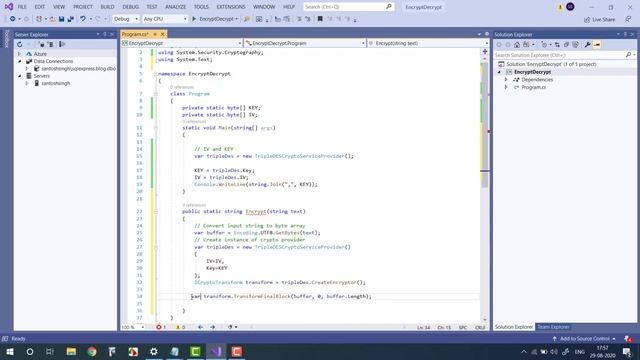Click Add to Source Control
Viewport: 640px width, 360px height.
tap(585, 339)
